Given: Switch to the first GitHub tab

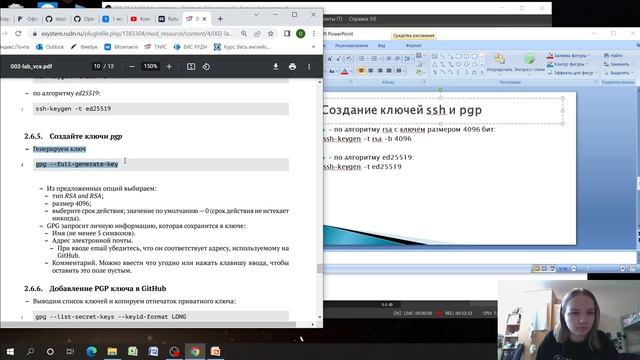Looking at the screenshot, I should tap(56, 19).
